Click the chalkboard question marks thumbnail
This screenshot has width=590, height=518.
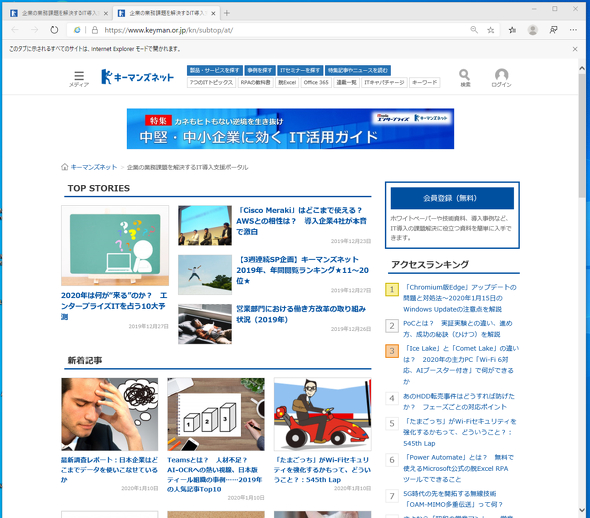pos(115,245)
